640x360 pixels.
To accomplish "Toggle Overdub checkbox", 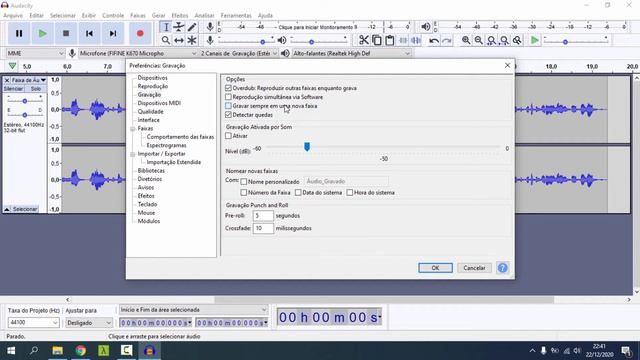I will coord(228,88).
